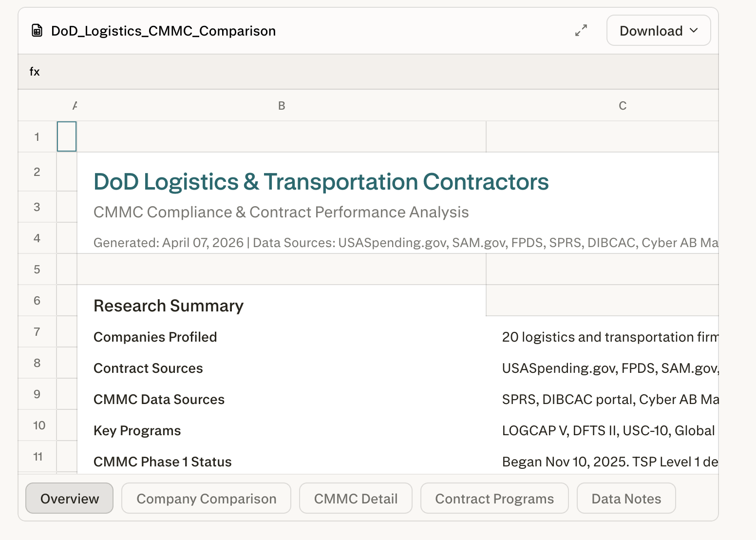Image resolution: width=756 pixels, height=540 pixels.
Task: Expand the spreadsheet to fullscreen view
Action: click(x=581, y=31)
